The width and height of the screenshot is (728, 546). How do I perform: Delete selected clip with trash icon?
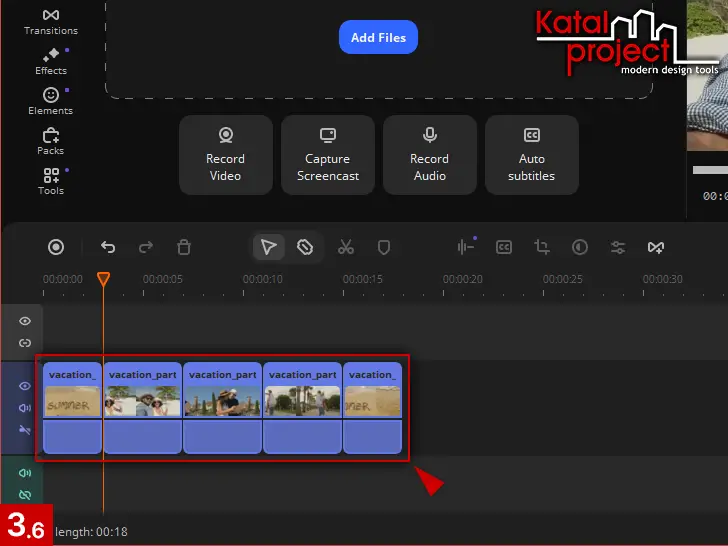(184, 247)
